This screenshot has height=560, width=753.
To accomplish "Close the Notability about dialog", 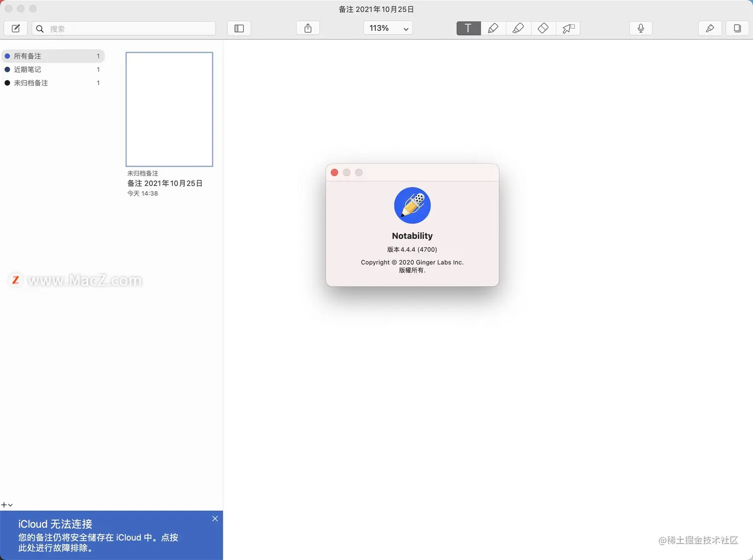I will [335, 172].
